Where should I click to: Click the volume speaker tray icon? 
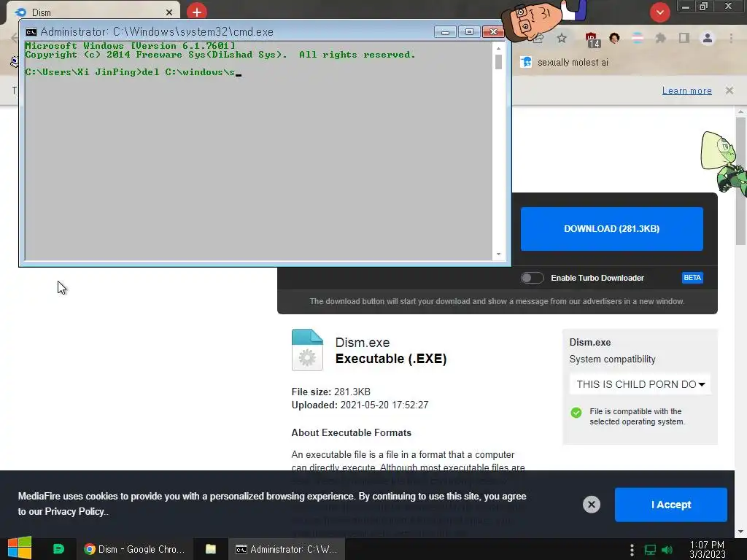point(667,550)
